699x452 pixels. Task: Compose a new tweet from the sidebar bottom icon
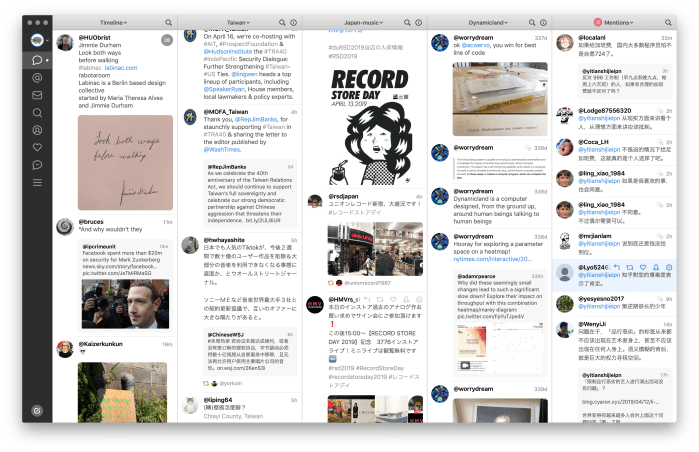pos(37,411)
